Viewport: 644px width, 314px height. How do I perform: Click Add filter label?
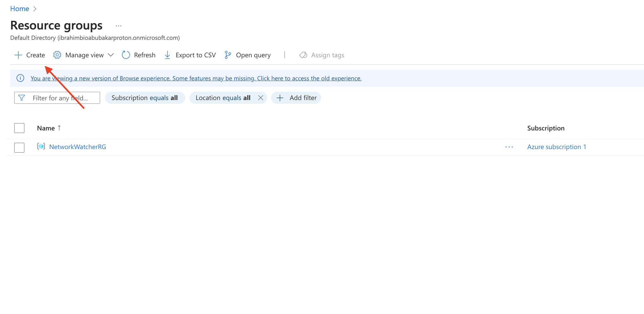coord(303,98)
